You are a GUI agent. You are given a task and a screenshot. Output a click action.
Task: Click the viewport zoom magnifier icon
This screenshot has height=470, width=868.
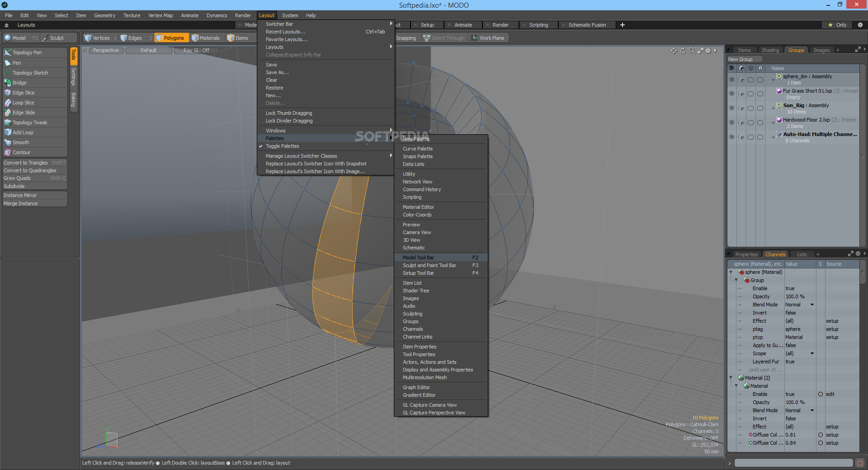click(692, 51)
